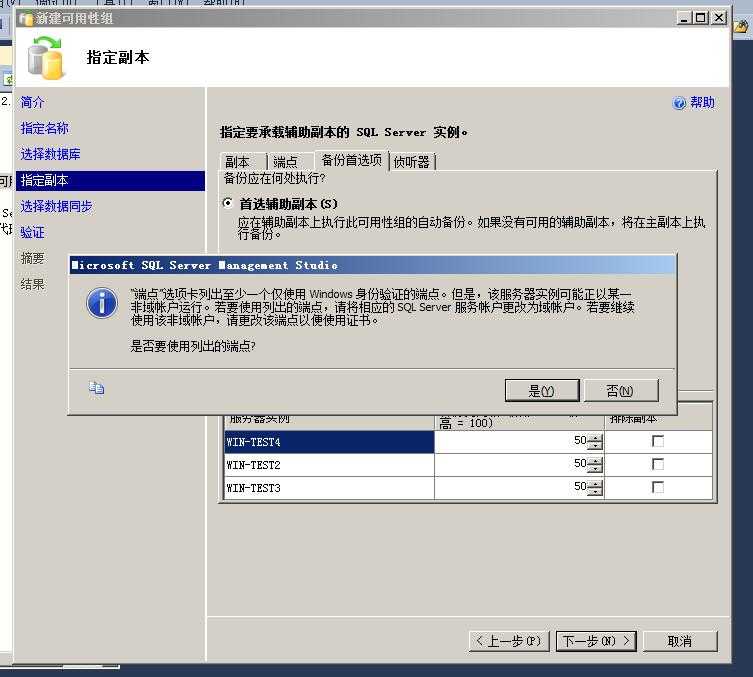The width and height of the screenshot is (753, 677).
Task: Close the 新建可用性组 window
Action: click(x=718, y=18)
